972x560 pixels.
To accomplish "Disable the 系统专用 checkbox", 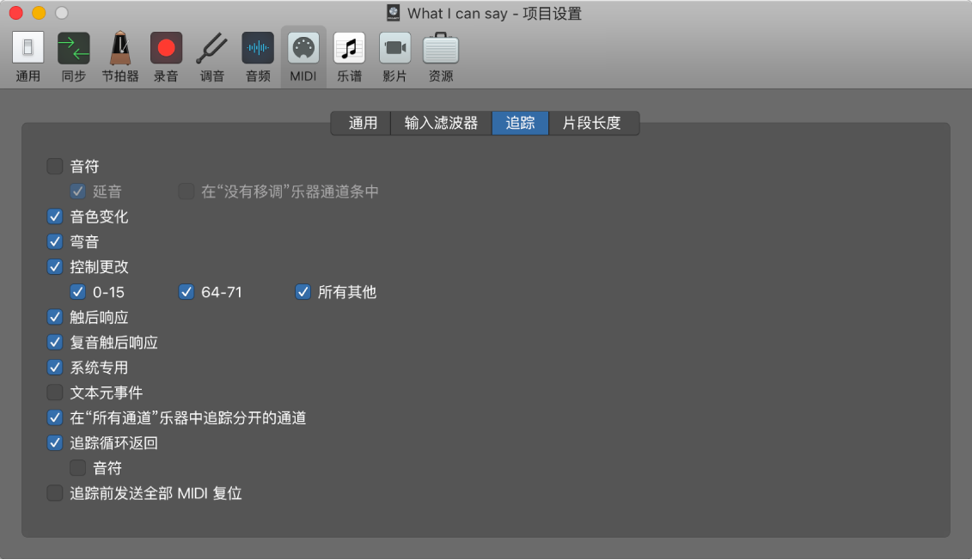I will [x=55, y=367].
